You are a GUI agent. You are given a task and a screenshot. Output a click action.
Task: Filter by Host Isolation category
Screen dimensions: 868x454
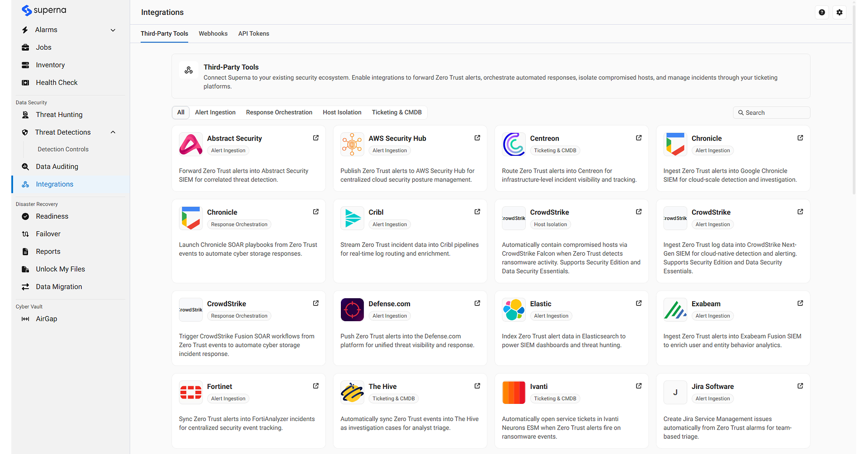coord(342,112)
